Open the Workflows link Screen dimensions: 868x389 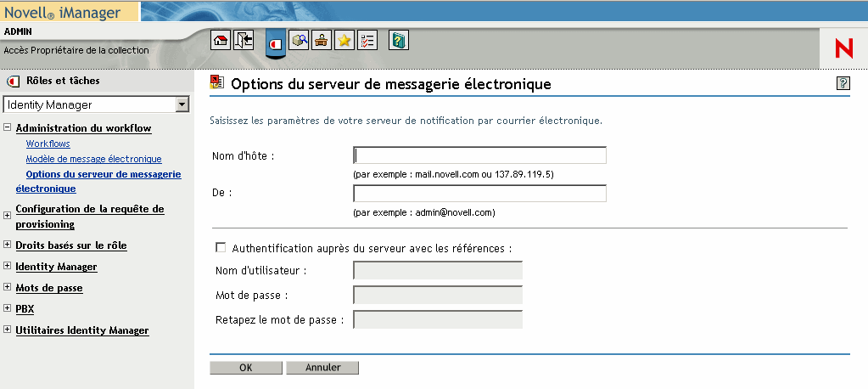(x=48, y=144)
